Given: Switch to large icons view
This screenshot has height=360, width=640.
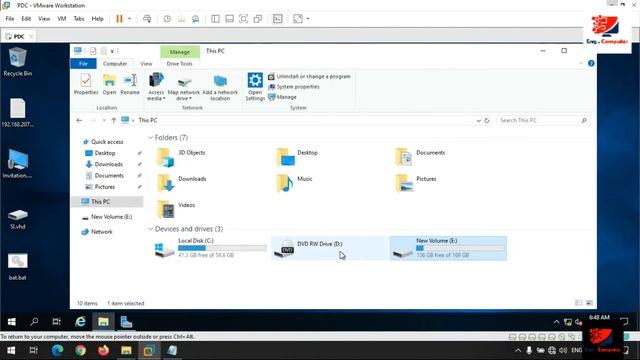Looking at the screenshot, I should pos(589,303).
